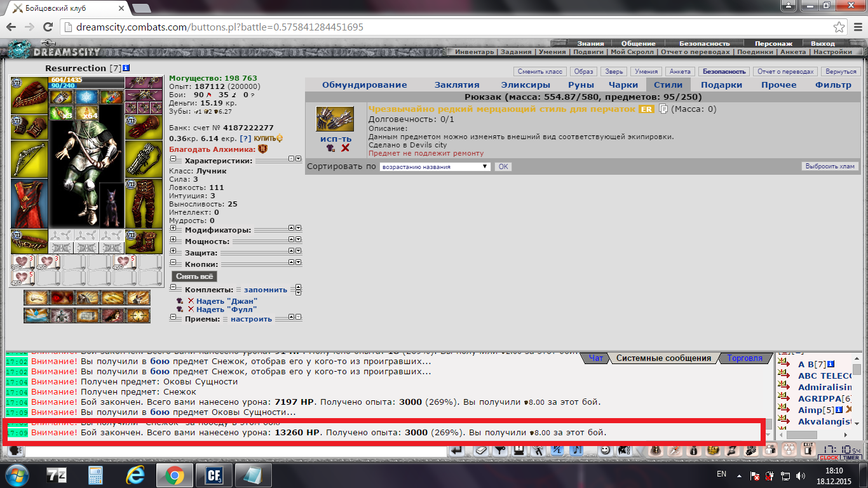The image size is (868, 488).
Task: Select the equipped red helmet slot
Action: [29, 94]
